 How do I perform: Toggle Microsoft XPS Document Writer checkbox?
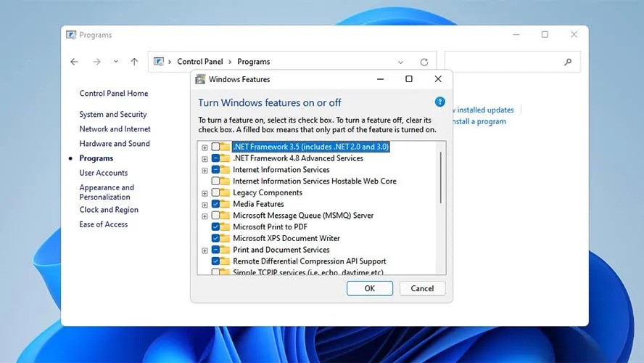point(215,238)
